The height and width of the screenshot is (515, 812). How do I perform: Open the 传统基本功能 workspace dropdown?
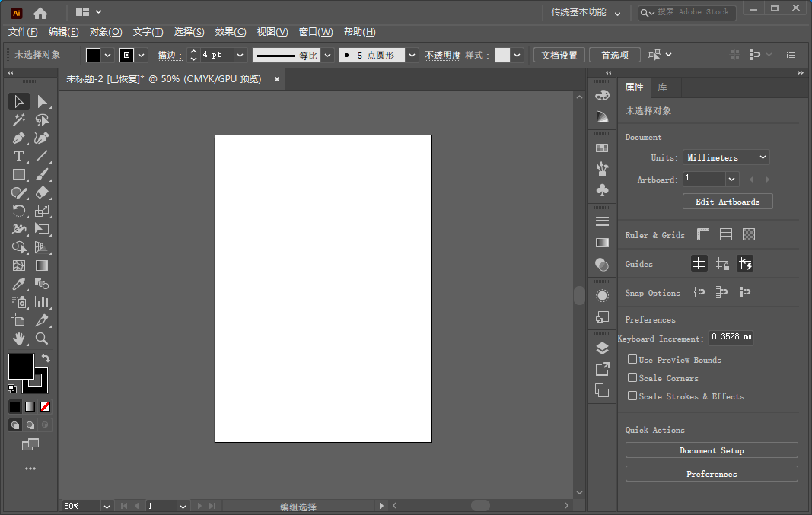click(586, 13)
